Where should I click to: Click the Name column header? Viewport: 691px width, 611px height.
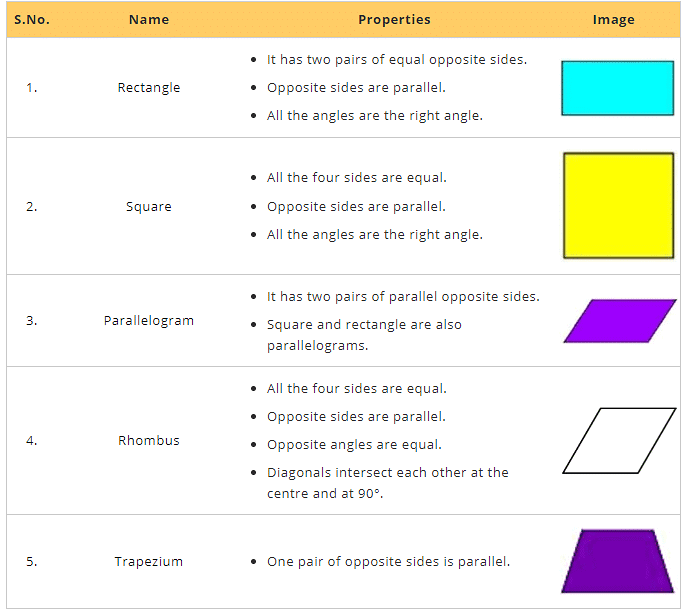pos(149,19)
